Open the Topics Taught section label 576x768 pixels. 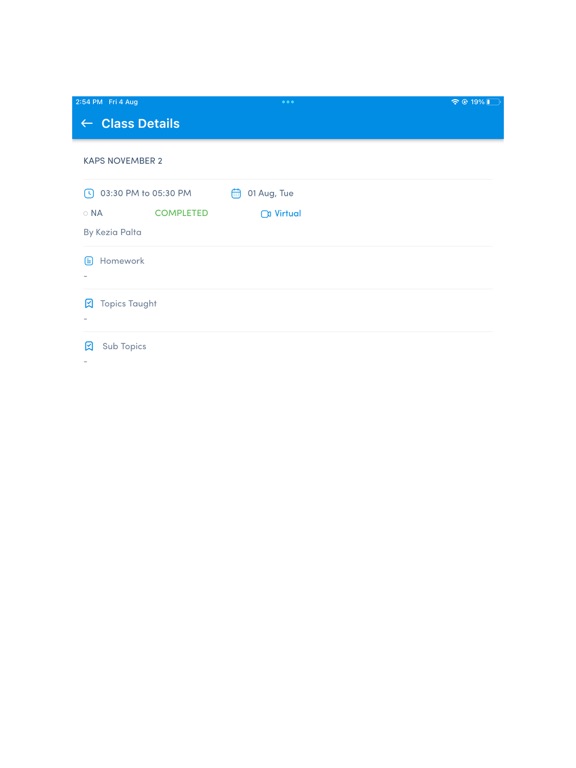[128, 304]
